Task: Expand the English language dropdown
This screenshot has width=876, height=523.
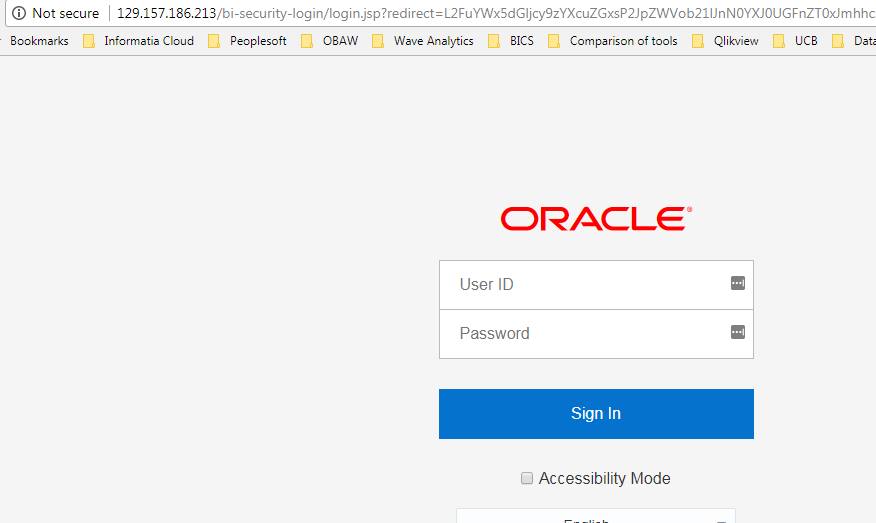Action: coord(596,517)
